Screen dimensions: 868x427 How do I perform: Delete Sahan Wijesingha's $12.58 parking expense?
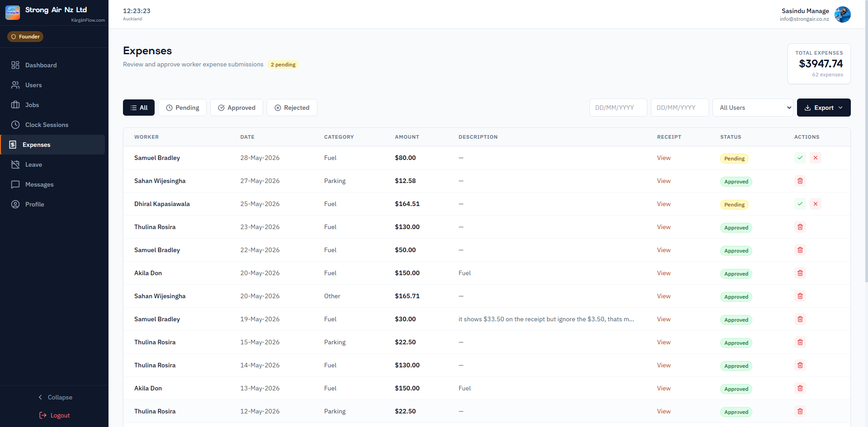[800, 181]
